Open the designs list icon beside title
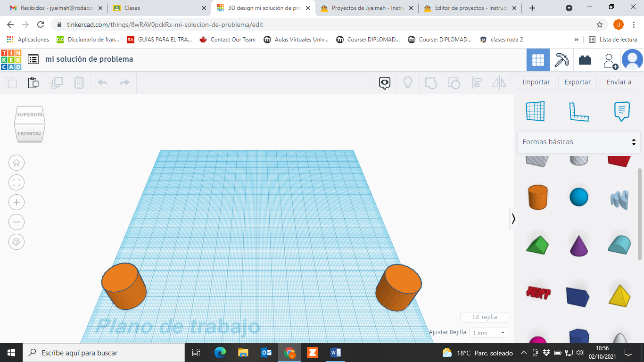The image size is (644, 362). (33, 59)
